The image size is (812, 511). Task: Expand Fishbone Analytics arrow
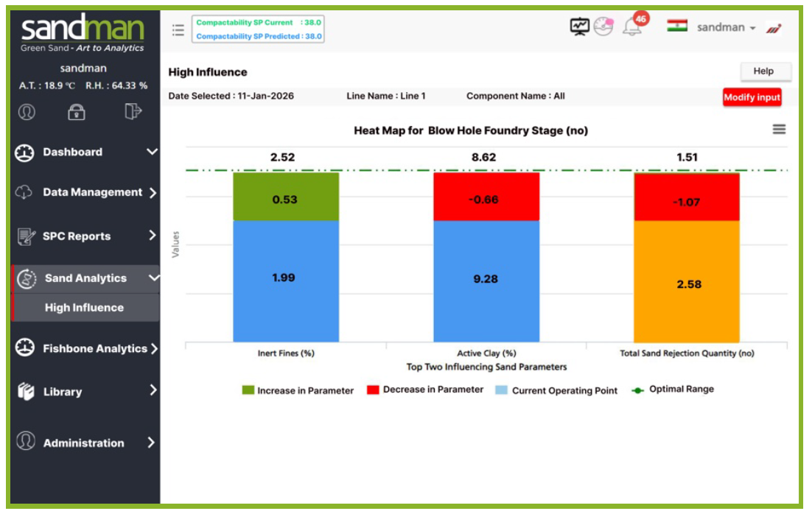(x=154, y=349)
